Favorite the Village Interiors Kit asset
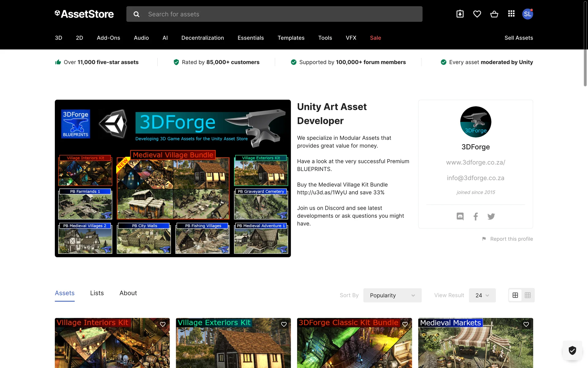 coord(163,324)
